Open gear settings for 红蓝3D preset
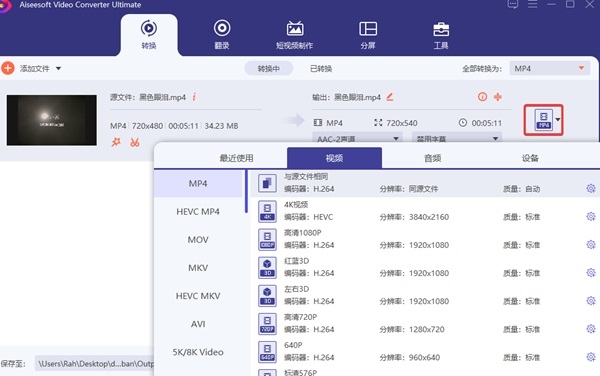Screen dimensions: 600x376 591,273
